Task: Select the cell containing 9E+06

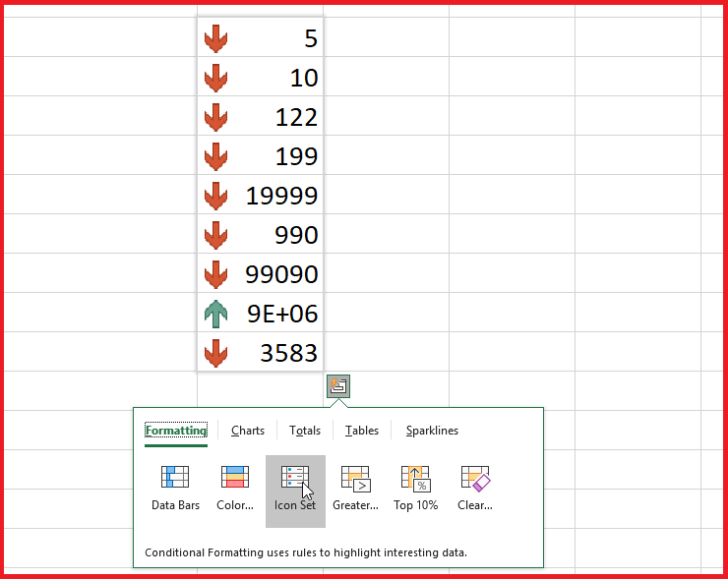Action: pos(261,314)
